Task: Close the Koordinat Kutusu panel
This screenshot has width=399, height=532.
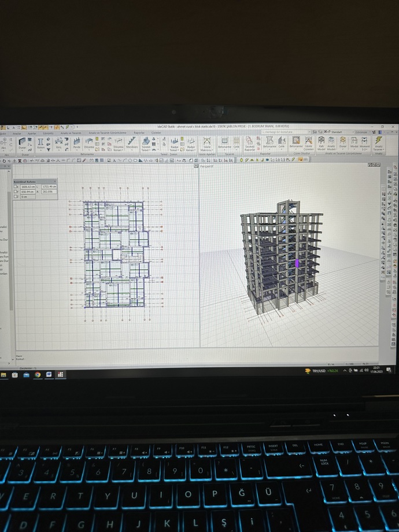Action: coord(55,182)
